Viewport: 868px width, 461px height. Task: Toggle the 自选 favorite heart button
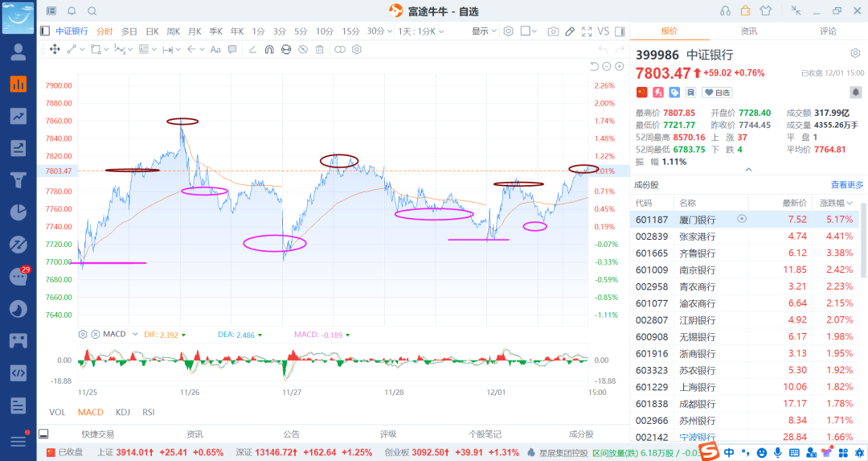pos(717,93)
